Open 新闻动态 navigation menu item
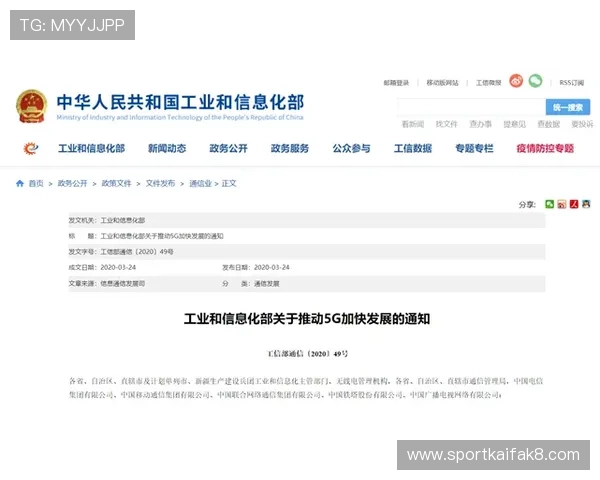 (x=167, y=148)
